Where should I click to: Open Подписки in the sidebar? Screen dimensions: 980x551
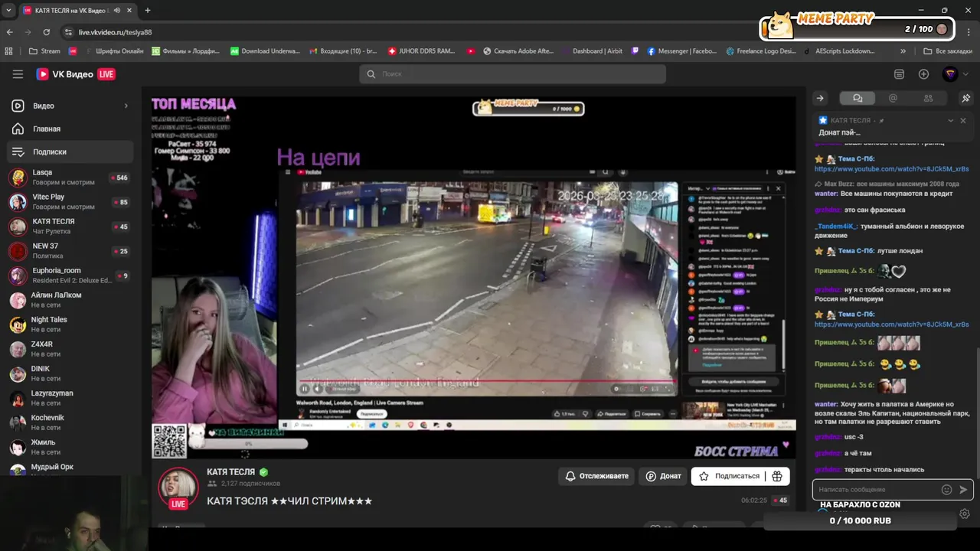click(70, 152)
